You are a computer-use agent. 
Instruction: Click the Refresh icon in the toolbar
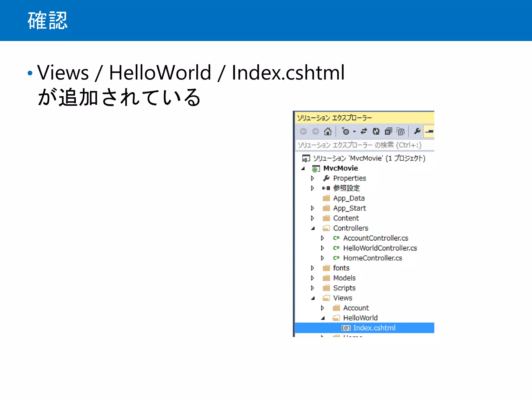tap(376, 131)
